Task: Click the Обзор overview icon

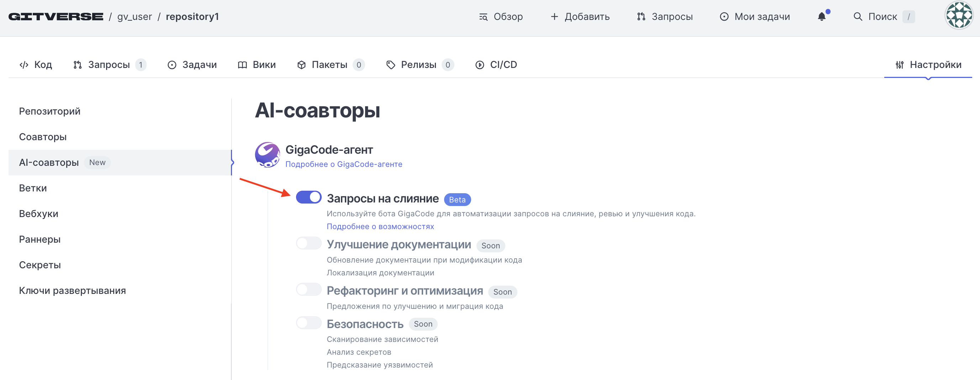Action: [483, 17]
